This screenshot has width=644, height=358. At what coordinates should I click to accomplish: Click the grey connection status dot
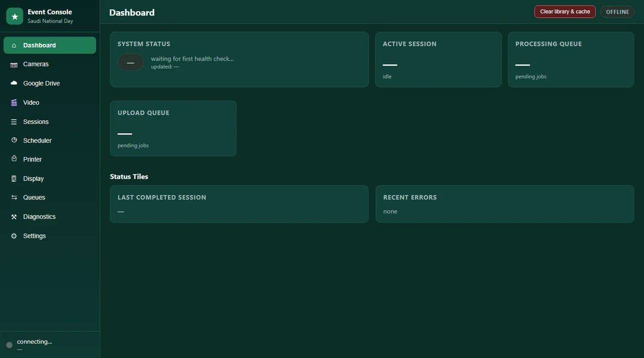[x=9, y=345]
